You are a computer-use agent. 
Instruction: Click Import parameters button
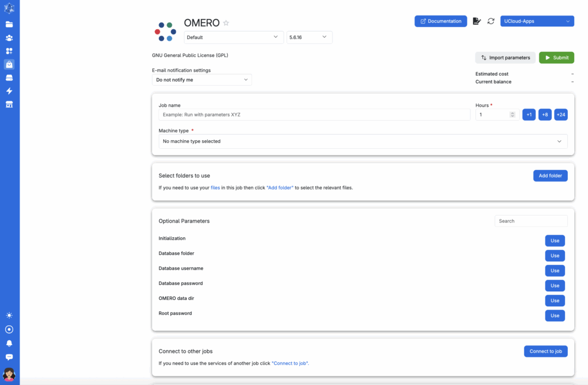click(x=505, y=58)
